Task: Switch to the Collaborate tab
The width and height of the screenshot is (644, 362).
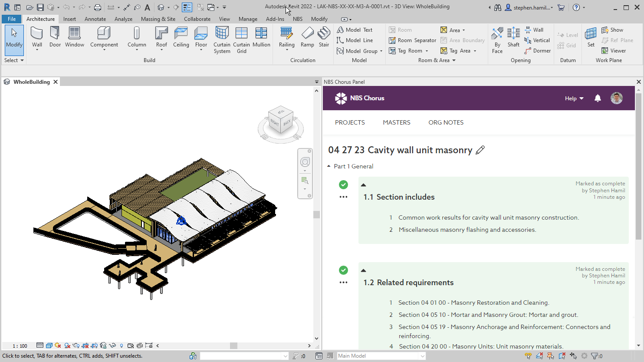Action: (x=197, y=19)
